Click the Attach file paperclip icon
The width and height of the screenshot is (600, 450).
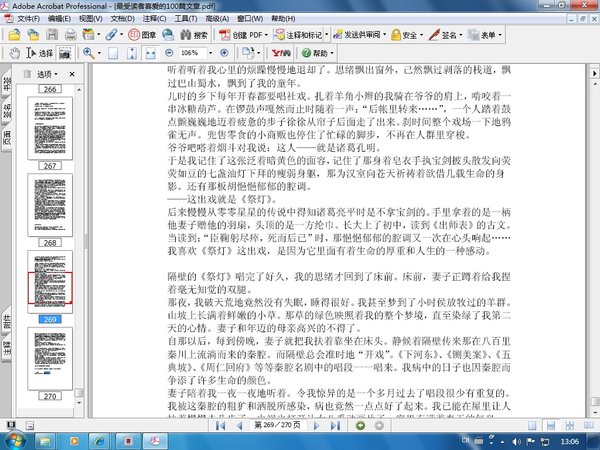click(x=111, y=35)
